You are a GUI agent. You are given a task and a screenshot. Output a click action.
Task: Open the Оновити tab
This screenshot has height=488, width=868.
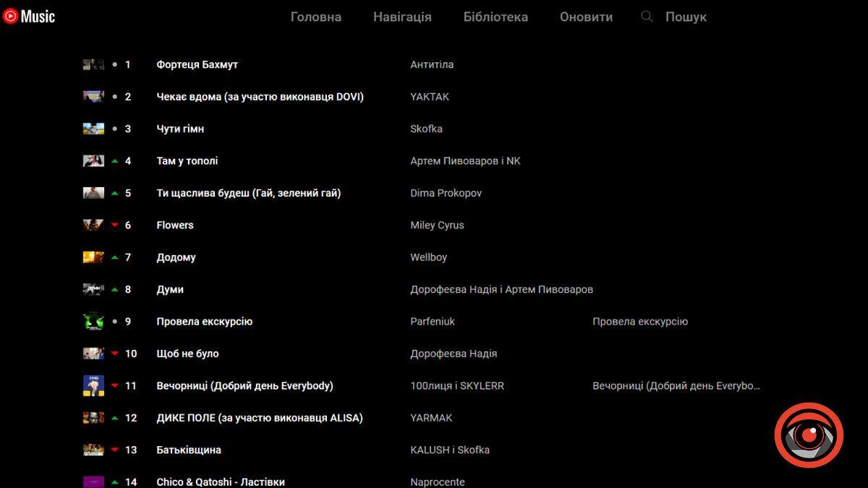click(x=586, y=17)
